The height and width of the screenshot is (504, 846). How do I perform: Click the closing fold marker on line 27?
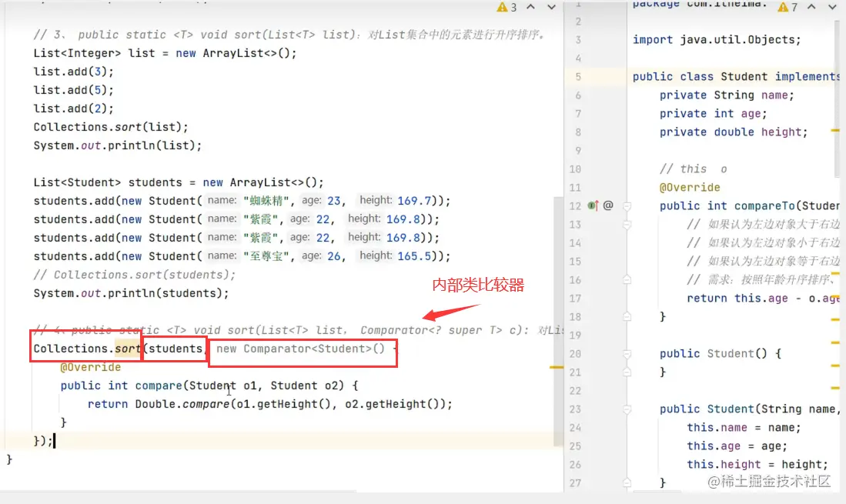pos(627,483)
